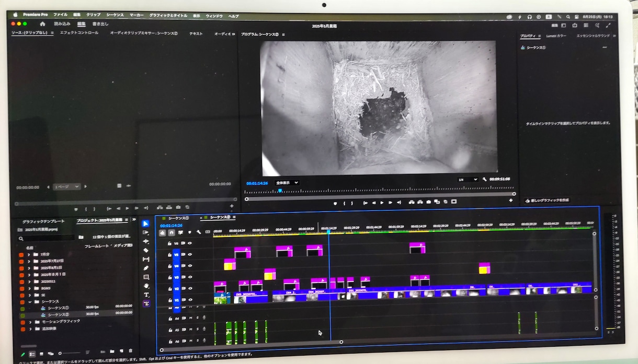Expand the 7月分 bin
The width and height of the screenshot is (638, 364).
click(x=29, y=254)
